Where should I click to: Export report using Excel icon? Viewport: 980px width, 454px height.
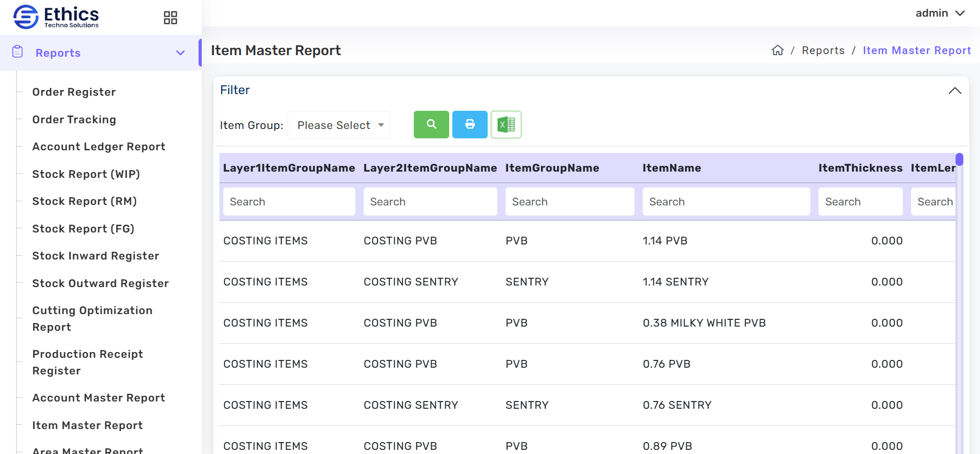click(x=506, y=125)
